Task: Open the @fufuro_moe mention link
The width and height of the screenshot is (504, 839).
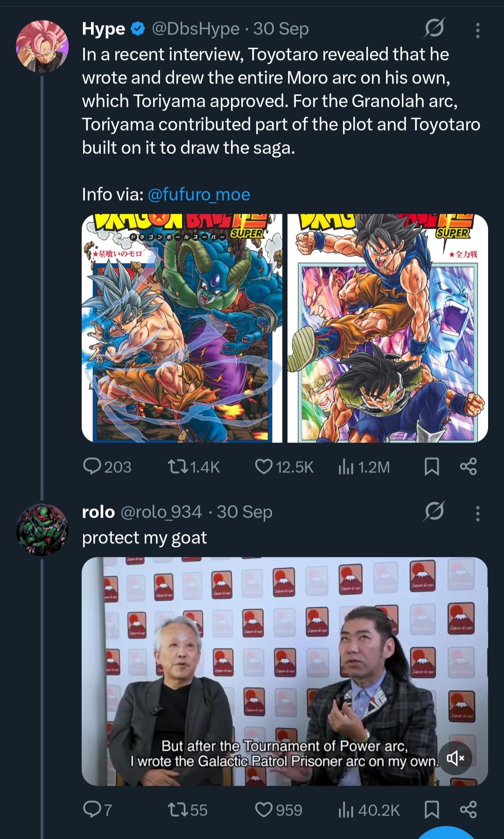Action: [199, 194]
